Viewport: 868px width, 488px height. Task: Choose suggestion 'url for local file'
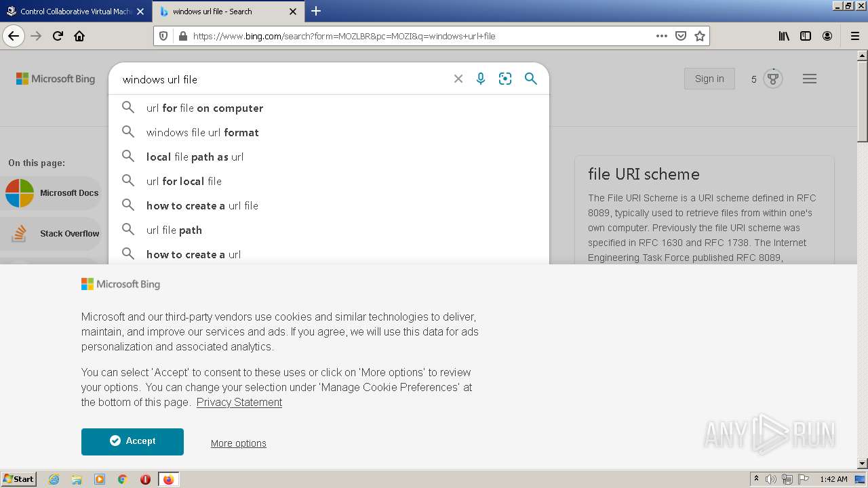pos(329,181)
